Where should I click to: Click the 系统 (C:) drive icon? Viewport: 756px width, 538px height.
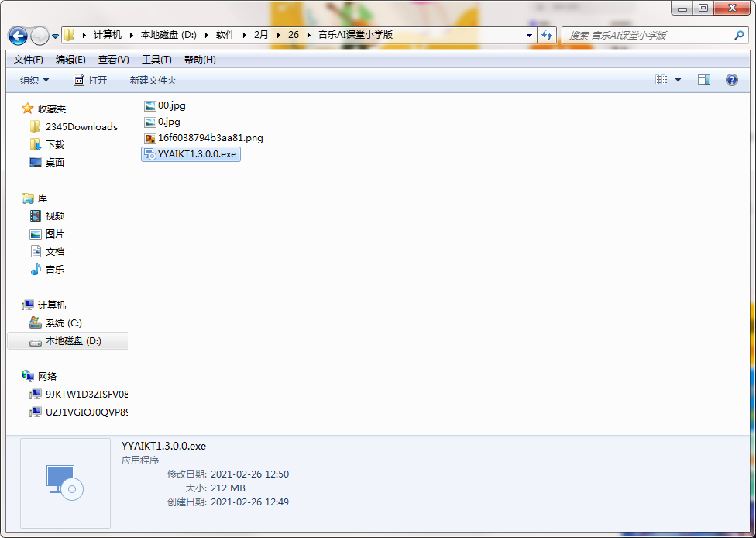pyautogui.click(x=36, y=322)
